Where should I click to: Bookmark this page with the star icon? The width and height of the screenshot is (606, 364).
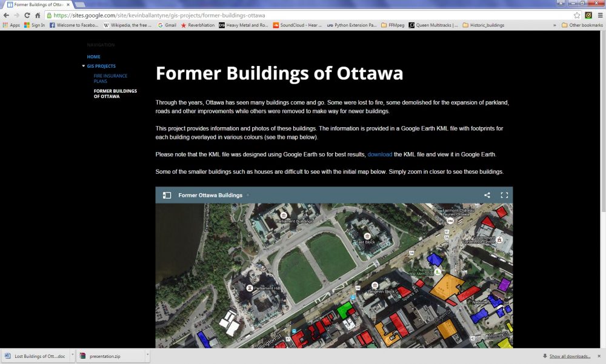(x=577, y=15)
